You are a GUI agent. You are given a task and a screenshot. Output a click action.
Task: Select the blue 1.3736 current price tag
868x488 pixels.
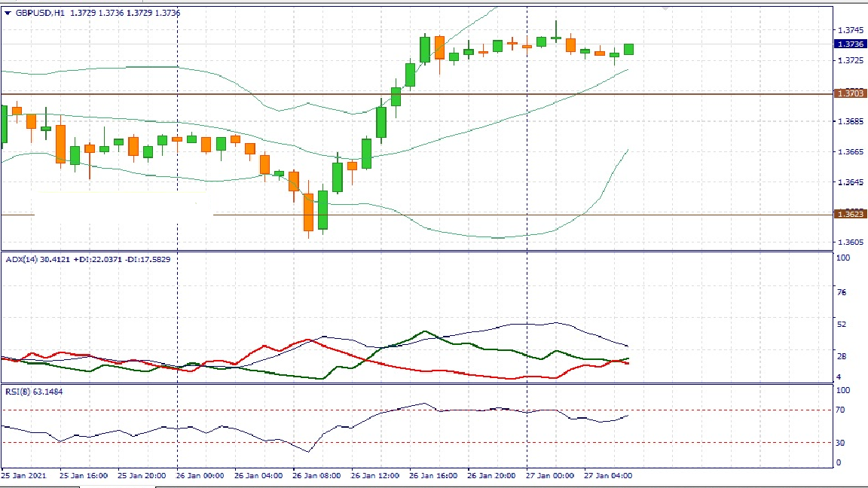click(850, 44)
